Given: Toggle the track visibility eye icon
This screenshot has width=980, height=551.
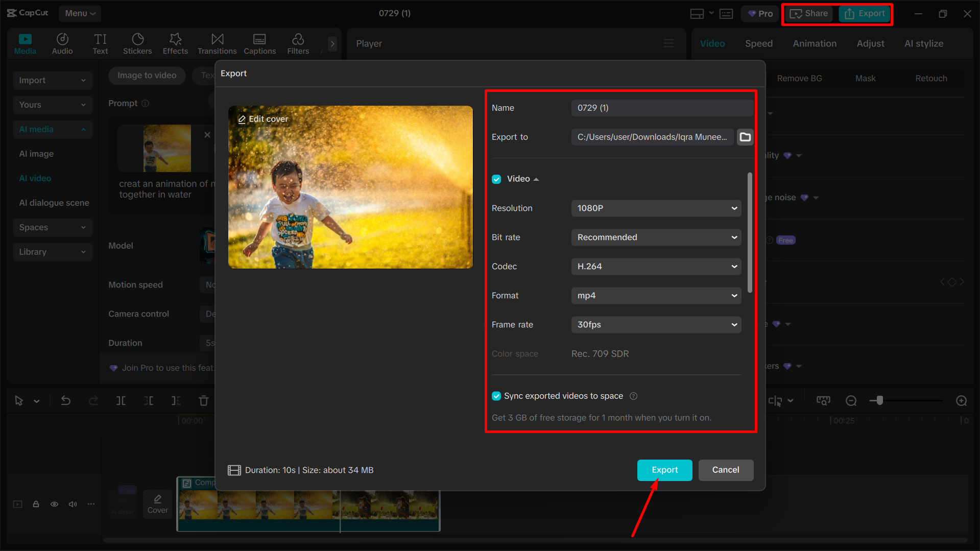Looking at the screenshot, I should coord(54,504).
